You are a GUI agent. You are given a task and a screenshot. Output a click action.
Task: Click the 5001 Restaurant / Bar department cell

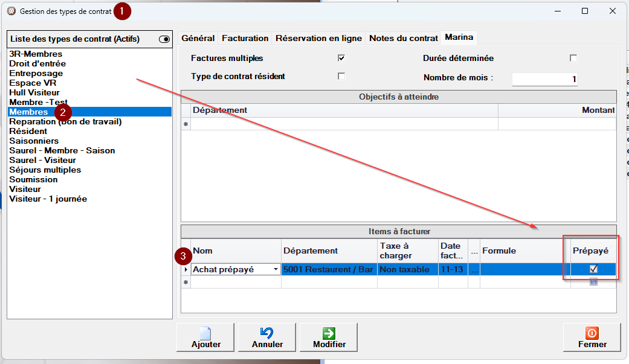pyautogui.click(x=329, y=270)
